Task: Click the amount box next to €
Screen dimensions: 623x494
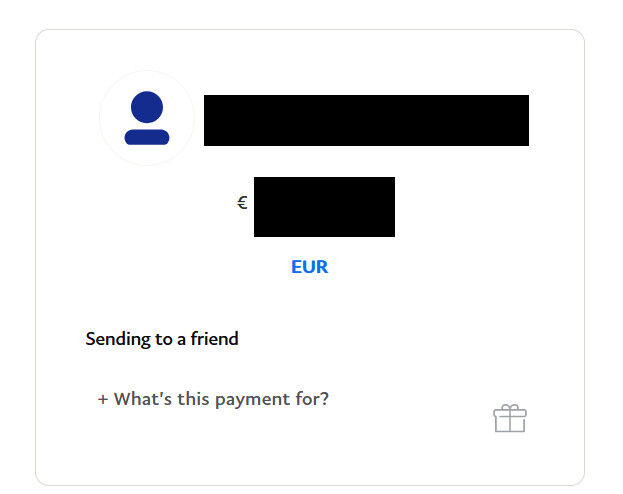Action: [324, 207]
